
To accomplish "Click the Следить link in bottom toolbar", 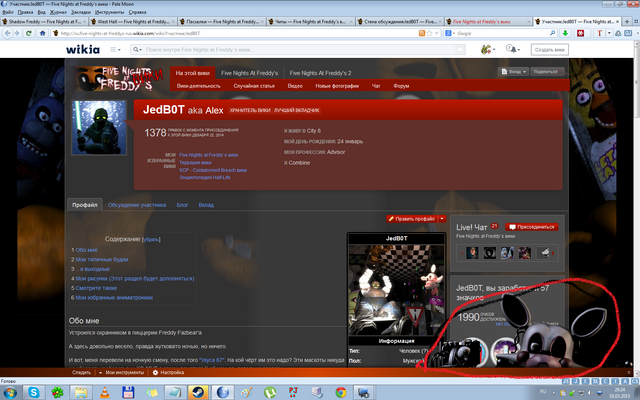I will coord(81,373).
